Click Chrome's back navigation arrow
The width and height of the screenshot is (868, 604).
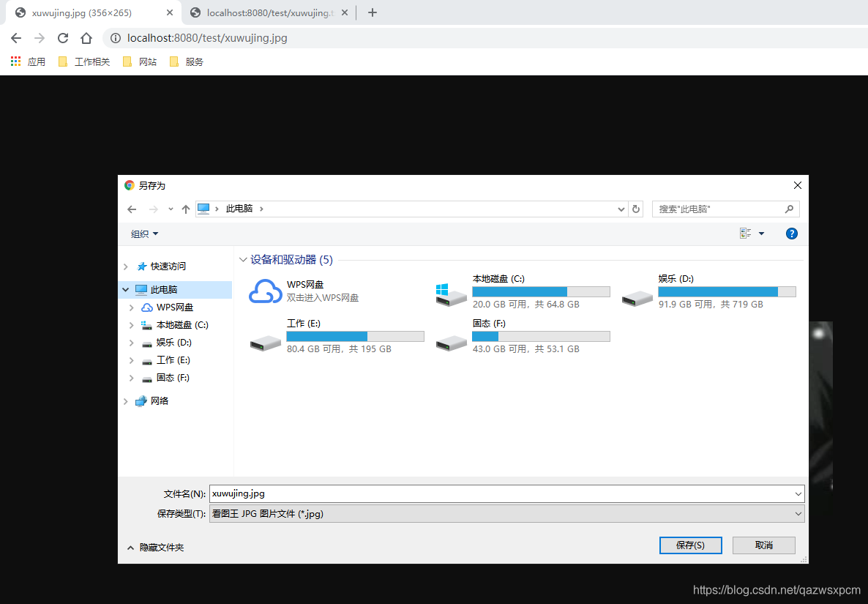tap(16, 38)
